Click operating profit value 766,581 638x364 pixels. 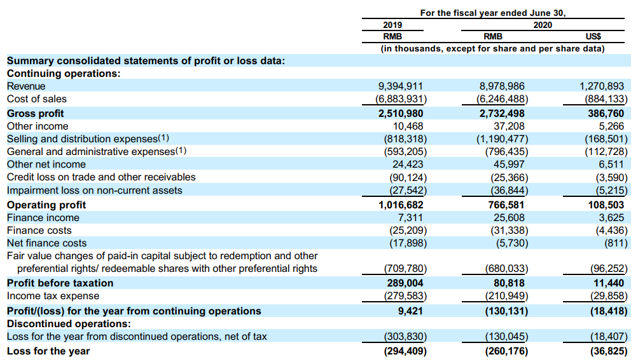click(506, 205)
